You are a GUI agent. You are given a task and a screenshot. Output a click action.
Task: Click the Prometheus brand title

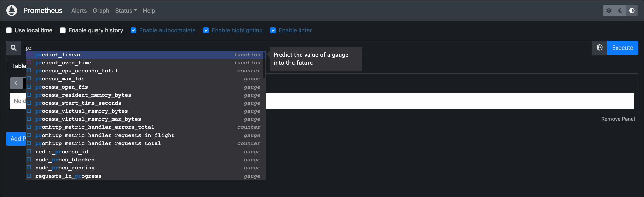pos(43,11)
